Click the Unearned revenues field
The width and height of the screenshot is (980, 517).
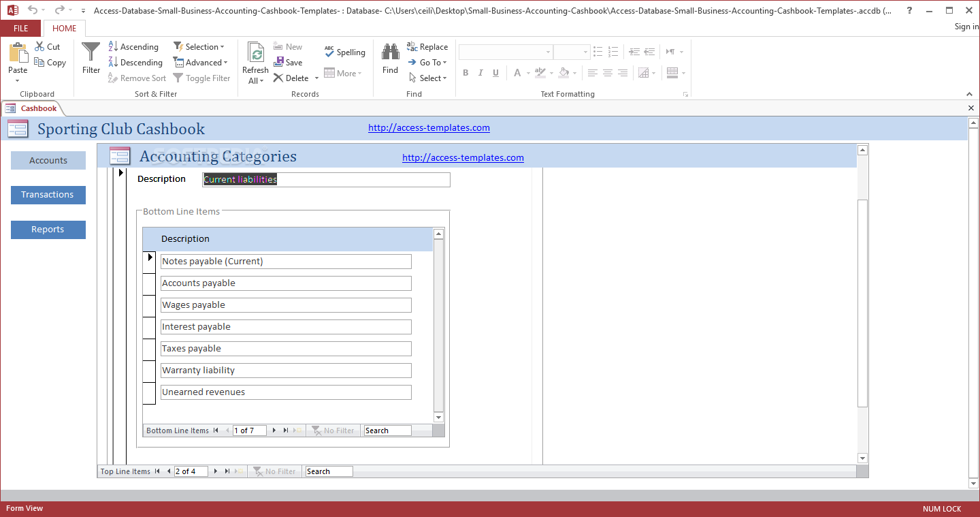(x=286, y=392)
